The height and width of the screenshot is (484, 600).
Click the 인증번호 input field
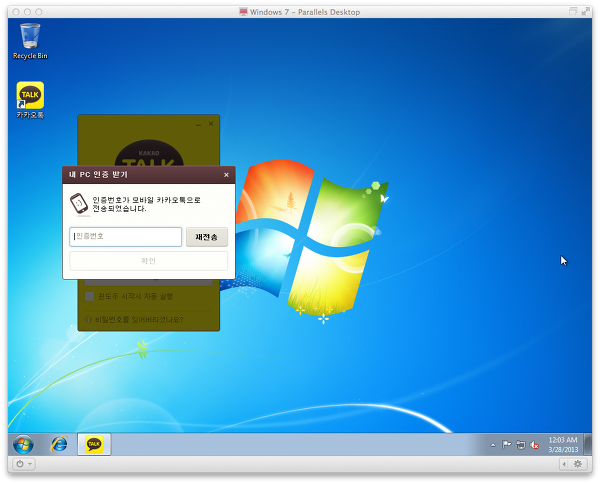126,237
